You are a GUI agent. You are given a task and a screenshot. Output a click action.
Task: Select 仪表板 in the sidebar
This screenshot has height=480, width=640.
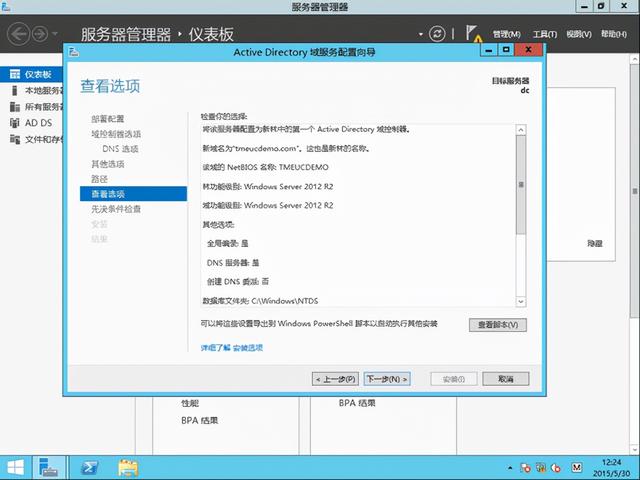point(32,74)
